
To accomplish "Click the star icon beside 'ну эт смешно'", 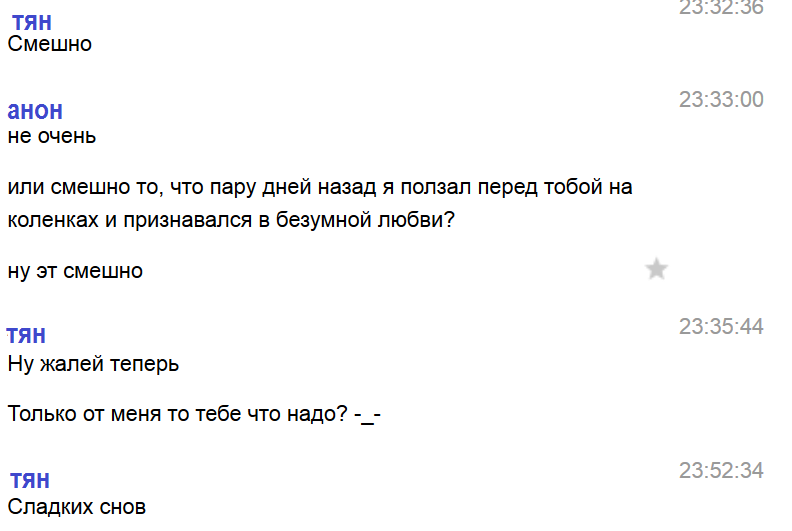I will (x=656, y=269).
